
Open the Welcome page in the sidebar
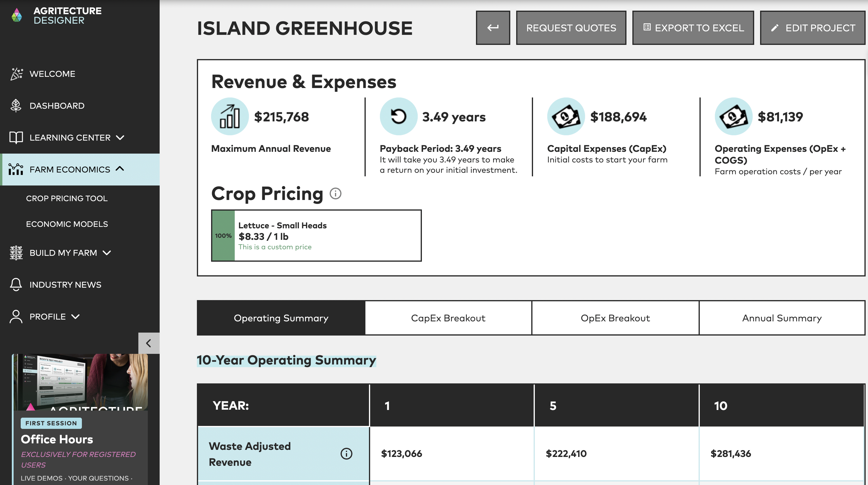point(52,74)
